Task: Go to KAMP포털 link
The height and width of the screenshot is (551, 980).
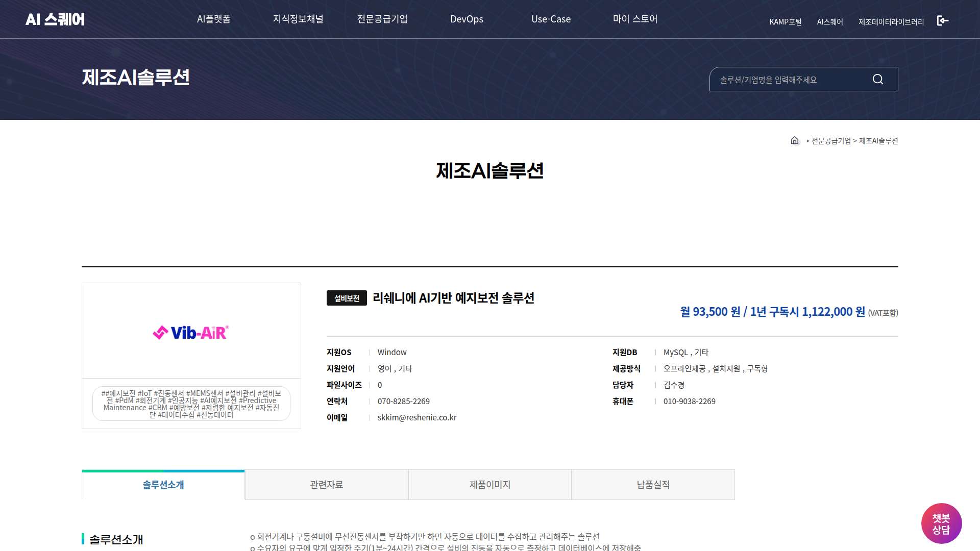Action: pyautogui.click(x=786, y=22)
